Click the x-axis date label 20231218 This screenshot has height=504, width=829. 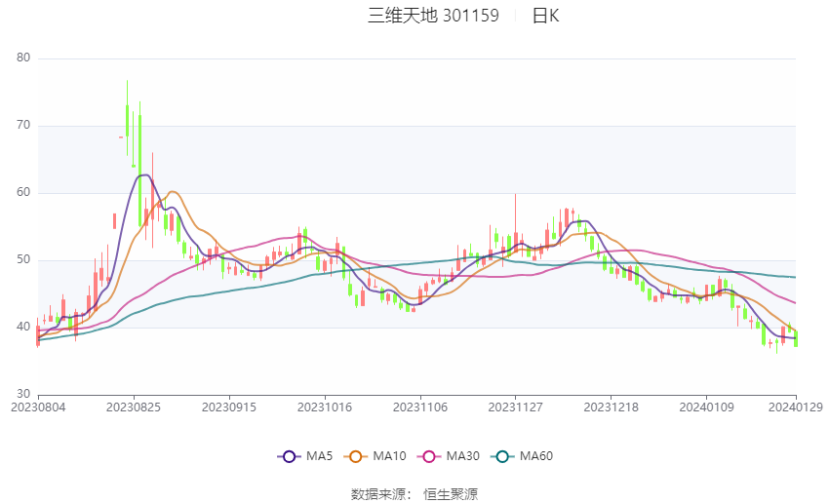tap(612, 407)
